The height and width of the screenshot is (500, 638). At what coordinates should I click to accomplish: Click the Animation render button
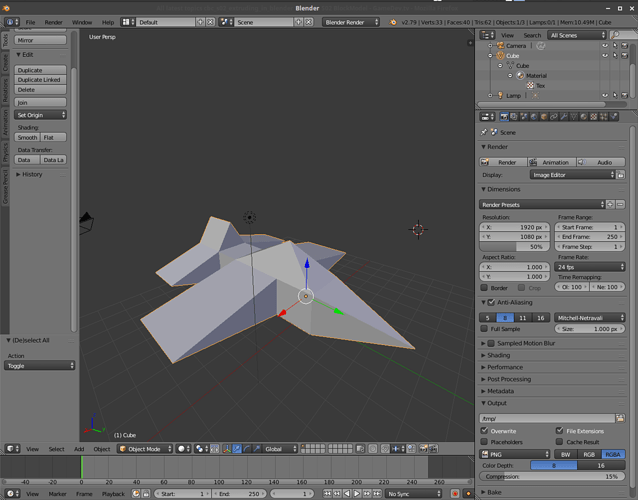tap(551, 162)
